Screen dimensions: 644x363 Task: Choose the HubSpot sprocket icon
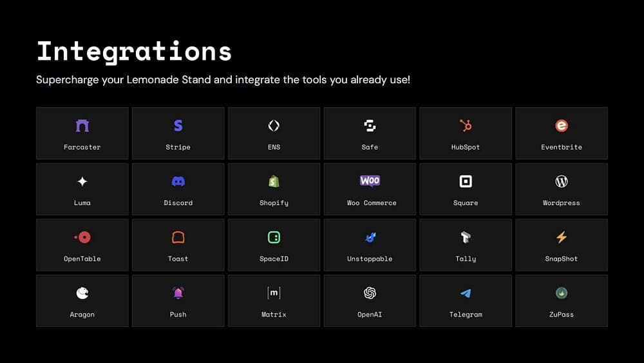click(466, 125)
